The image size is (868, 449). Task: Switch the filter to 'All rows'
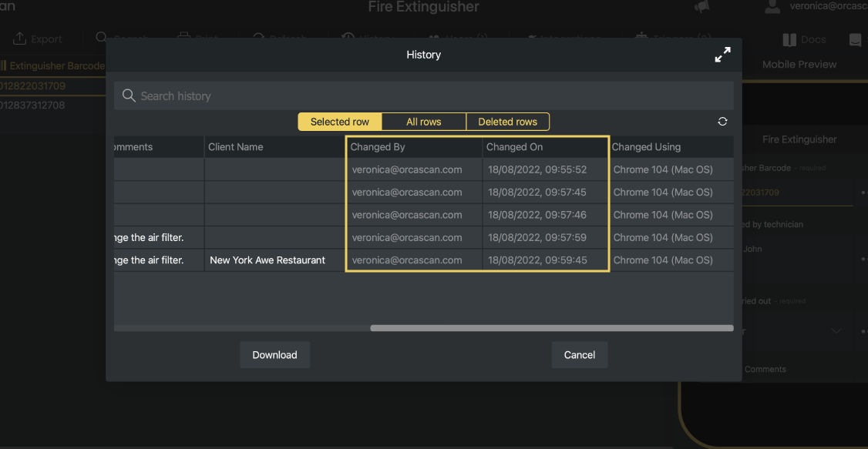(423, 122)
